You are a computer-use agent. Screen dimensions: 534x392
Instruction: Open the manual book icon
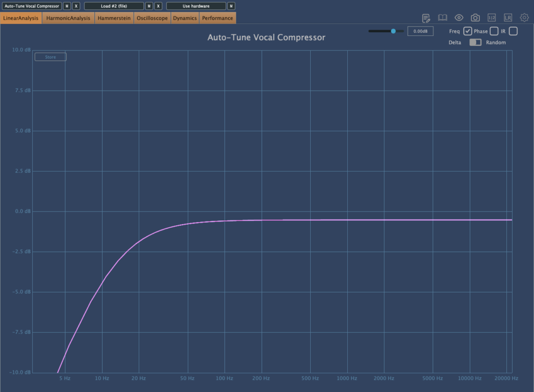tap(442, 18)
